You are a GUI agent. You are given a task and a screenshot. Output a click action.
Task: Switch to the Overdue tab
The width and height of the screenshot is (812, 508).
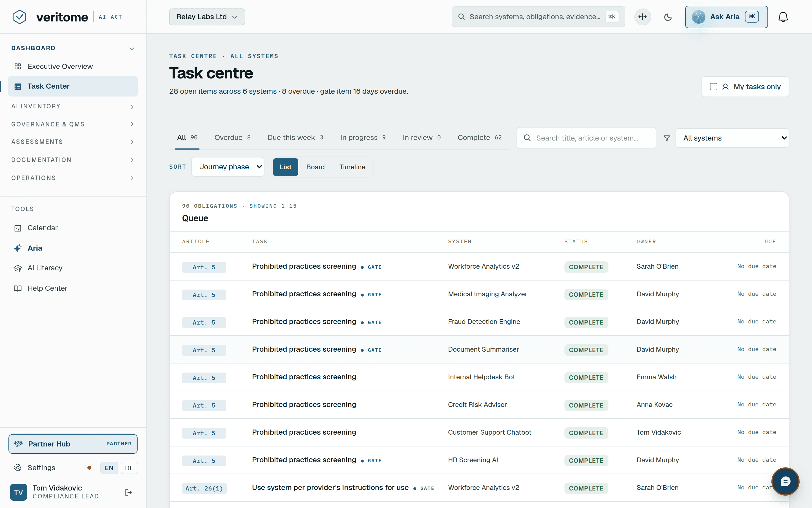pyautogui.click(x=233, y=138)
